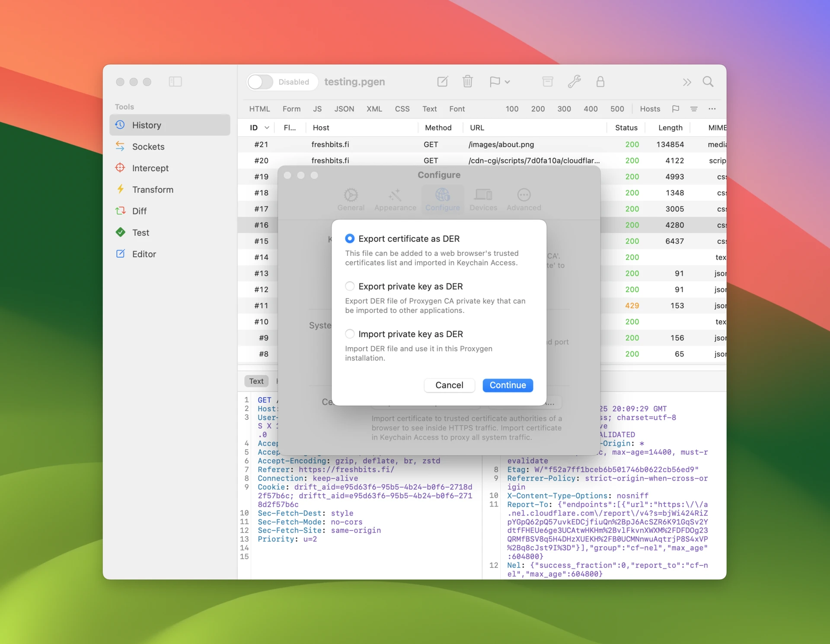Click the wrench tools icon
Image resolution: width=830 pixels, height=644 pixels.
(x=574, y=82)
